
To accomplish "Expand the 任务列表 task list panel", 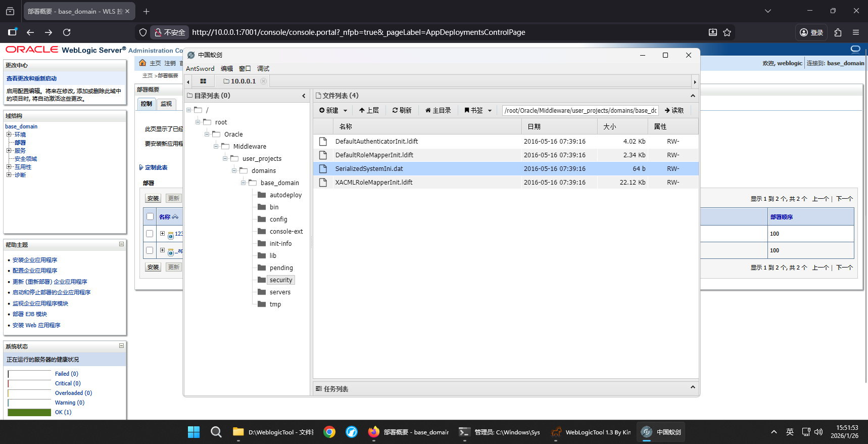I will (x=693, y=387).
